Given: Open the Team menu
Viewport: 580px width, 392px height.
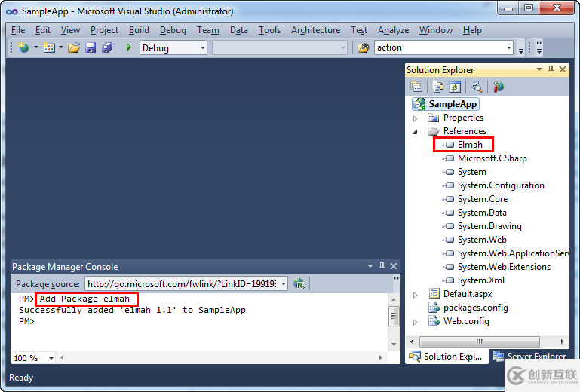Looking at the screenshot, I should pyautogui.click(x=208, y=30).
